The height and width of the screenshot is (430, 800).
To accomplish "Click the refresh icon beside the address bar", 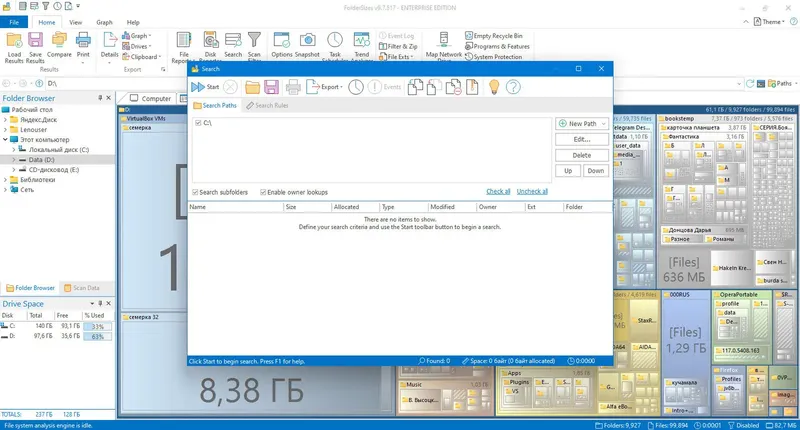I will pos(749,84).
